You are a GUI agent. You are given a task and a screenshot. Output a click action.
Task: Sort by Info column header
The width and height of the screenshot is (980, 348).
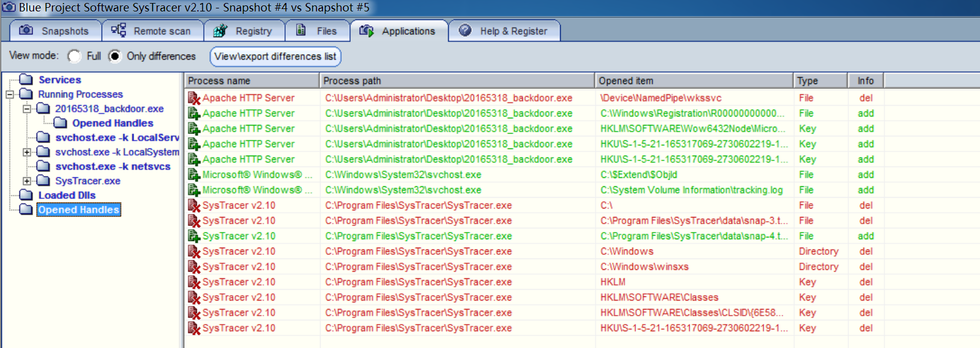tap(866, 81)
